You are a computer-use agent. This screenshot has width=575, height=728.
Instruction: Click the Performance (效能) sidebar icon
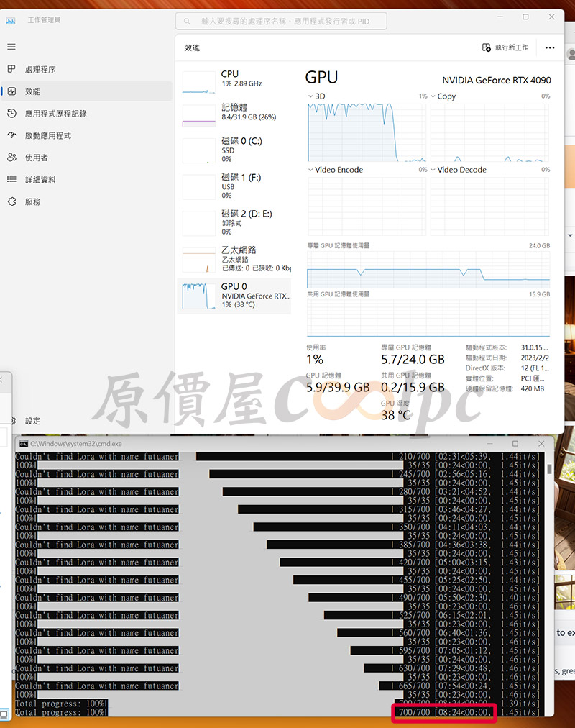(12, 91)
